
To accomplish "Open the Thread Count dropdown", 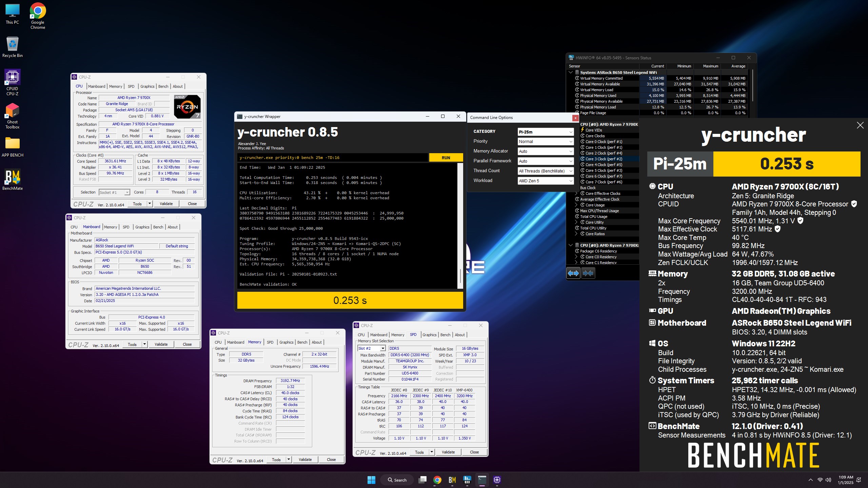I will (x=546, y=171).
